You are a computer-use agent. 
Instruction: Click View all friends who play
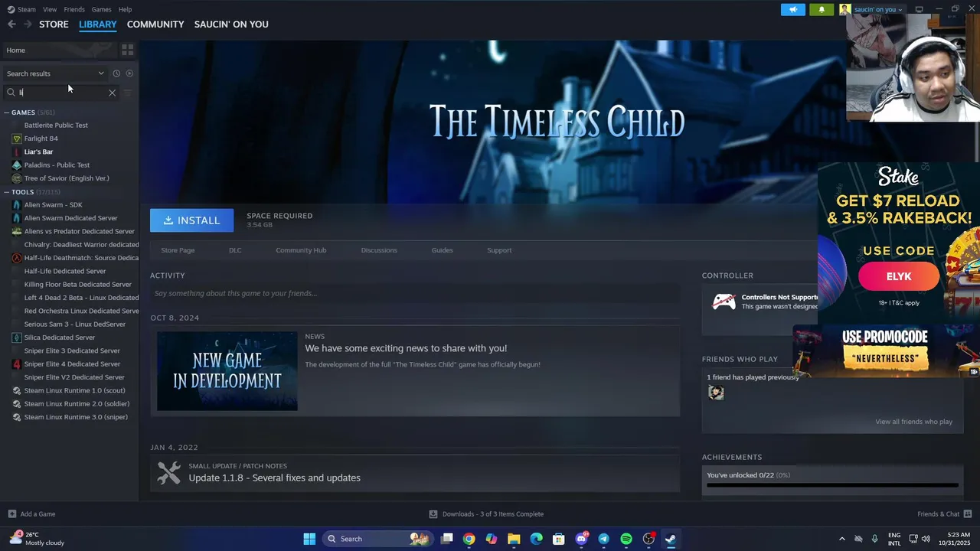[x=913, y=422]
